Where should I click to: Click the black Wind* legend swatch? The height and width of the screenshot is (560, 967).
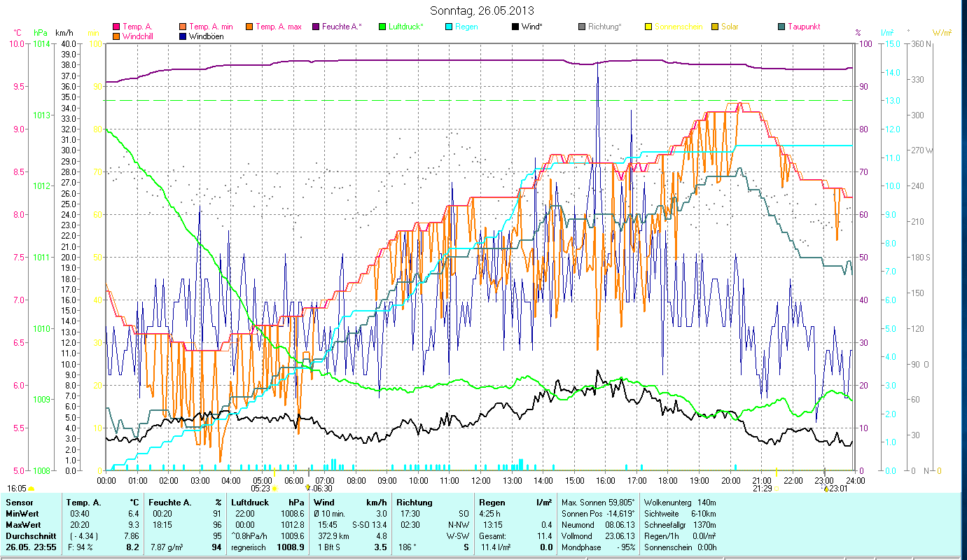coord(516,27)
